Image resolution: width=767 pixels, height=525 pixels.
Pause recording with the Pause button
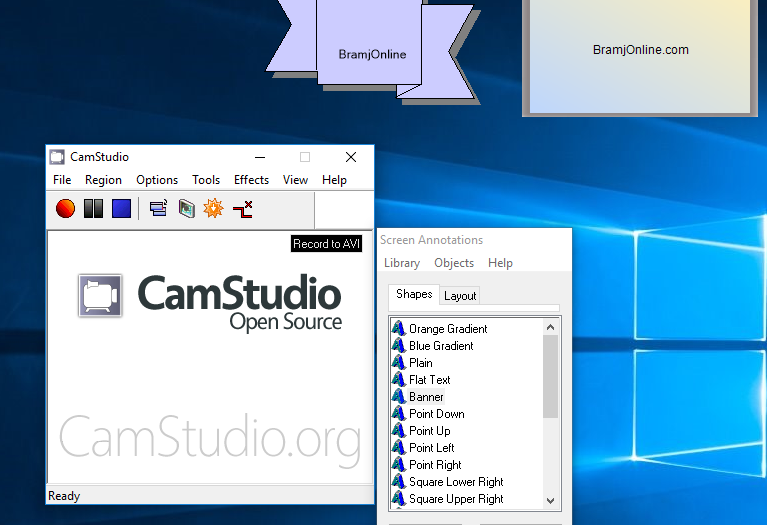[93, 208]
